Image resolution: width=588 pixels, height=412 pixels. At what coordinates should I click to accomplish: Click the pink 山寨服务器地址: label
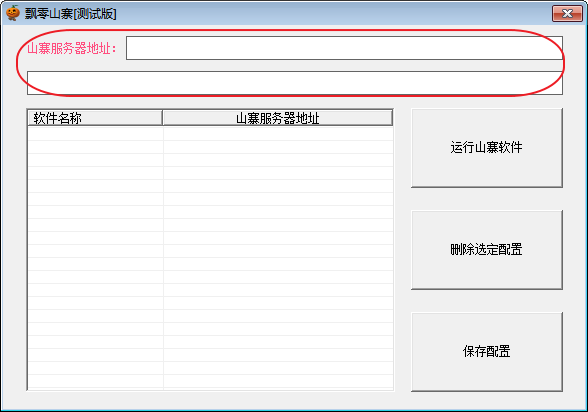point(72,48)
